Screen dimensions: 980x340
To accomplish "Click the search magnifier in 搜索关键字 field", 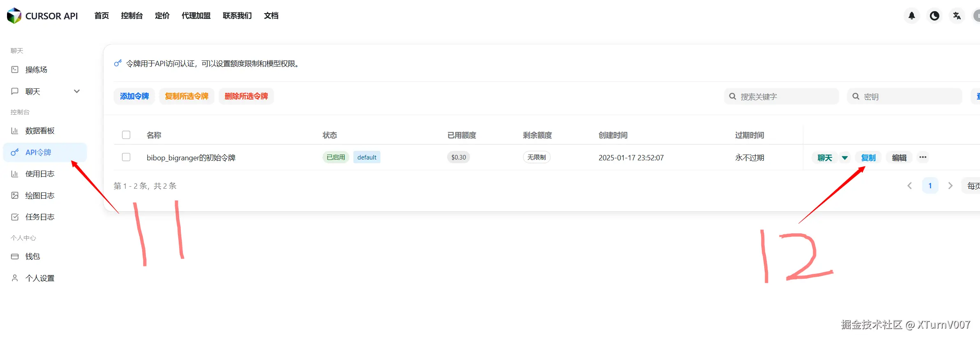I will pos(733,96).
